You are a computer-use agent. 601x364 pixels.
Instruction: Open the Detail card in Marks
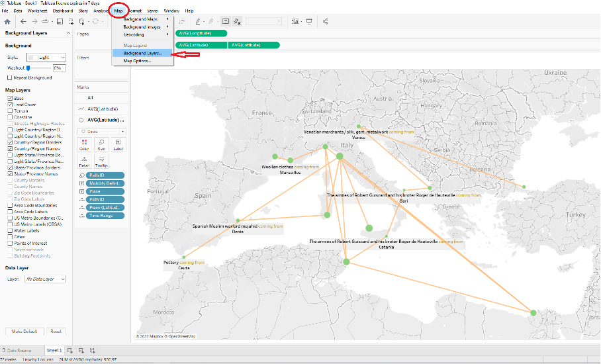point(84,161)
